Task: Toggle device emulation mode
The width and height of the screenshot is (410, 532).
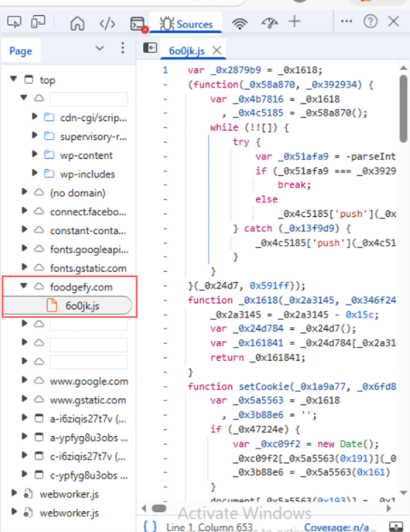Action: coord(38,23)
